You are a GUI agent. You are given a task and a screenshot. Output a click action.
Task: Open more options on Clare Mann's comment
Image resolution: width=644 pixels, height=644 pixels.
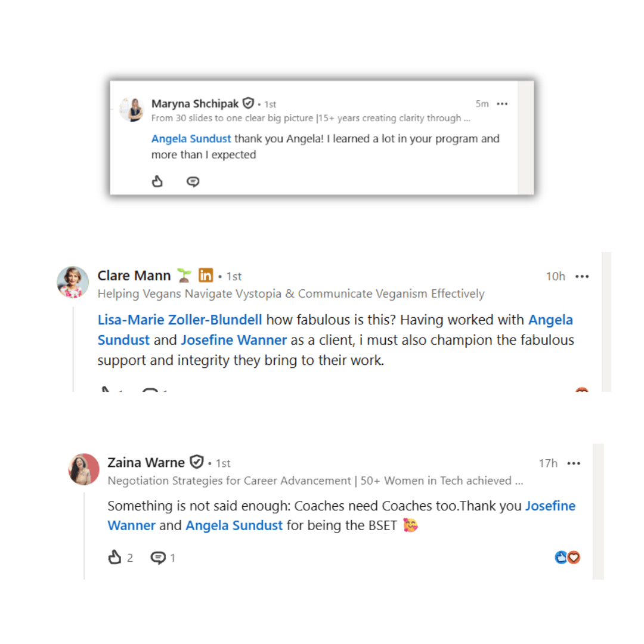(x=582, y=277)
